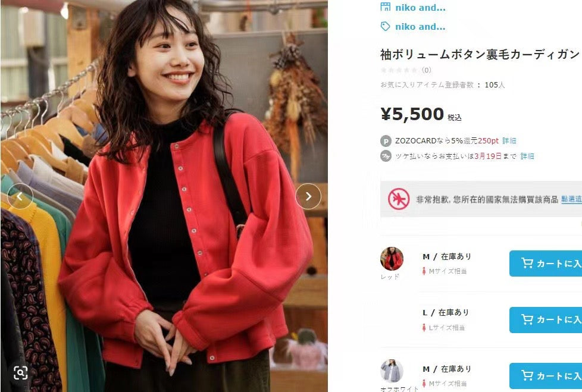The width and height of the screenshot is (582, 392).
Task: Go back to previous product image arrow
Action: coord(20,196)
